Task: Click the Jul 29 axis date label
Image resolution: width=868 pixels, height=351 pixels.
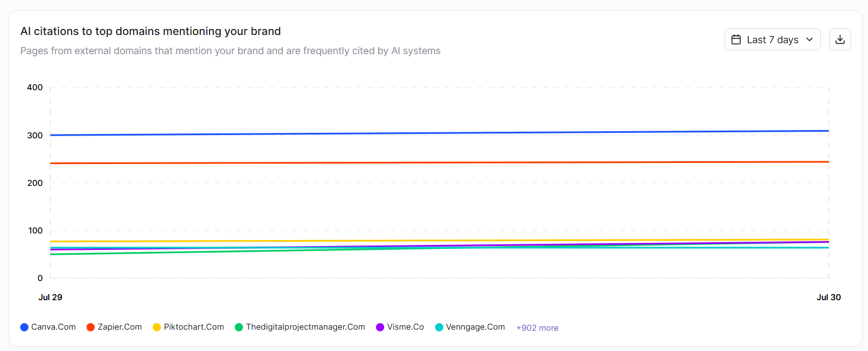Action: 50,297
